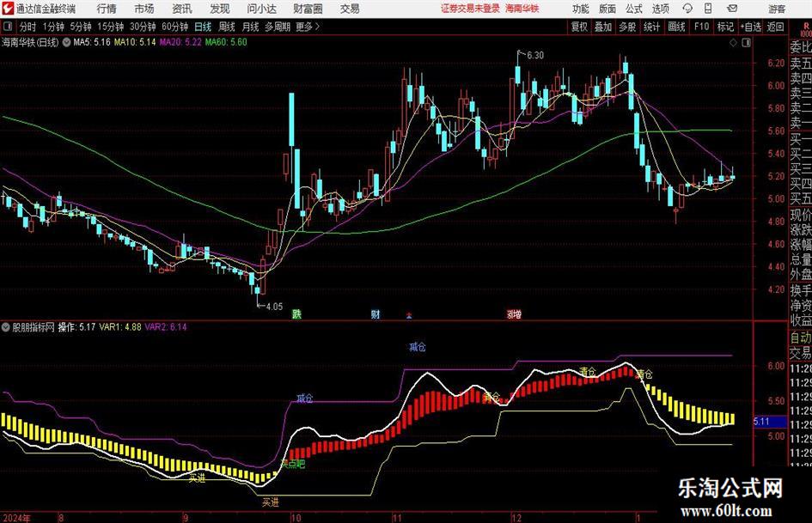Switch to 60分钟 period
This screenshot has width=812, height=523.
(x=174, y=27)
